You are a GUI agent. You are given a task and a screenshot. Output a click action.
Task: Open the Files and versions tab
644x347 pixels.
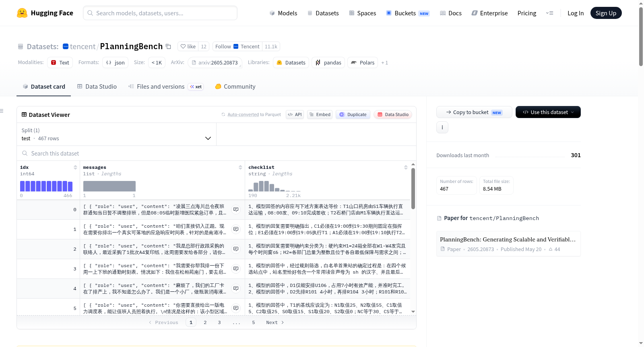(x=165, y=87)
